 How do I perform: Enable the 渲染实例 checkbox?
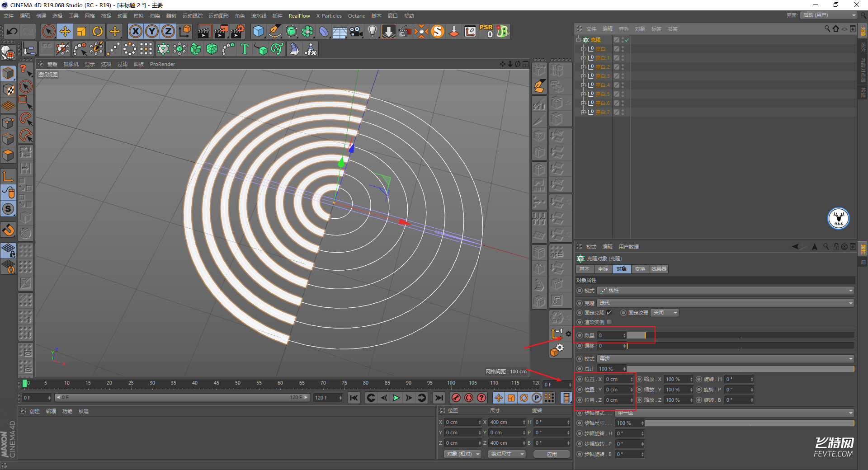[x=609, y=322]
